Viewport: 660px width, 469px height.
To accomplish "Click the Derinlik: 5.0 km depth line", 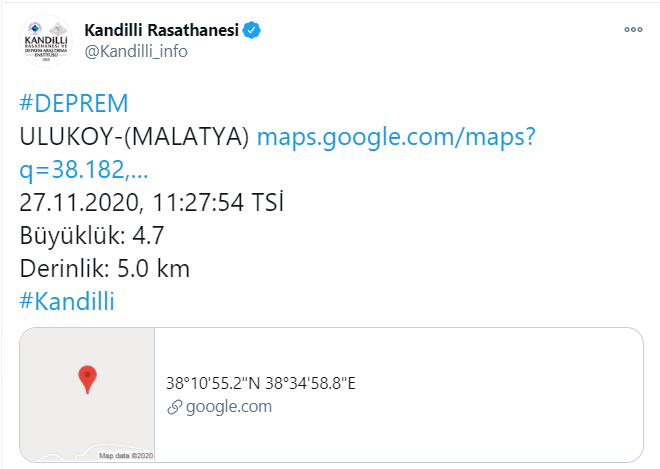I will (x=105, y=269).
